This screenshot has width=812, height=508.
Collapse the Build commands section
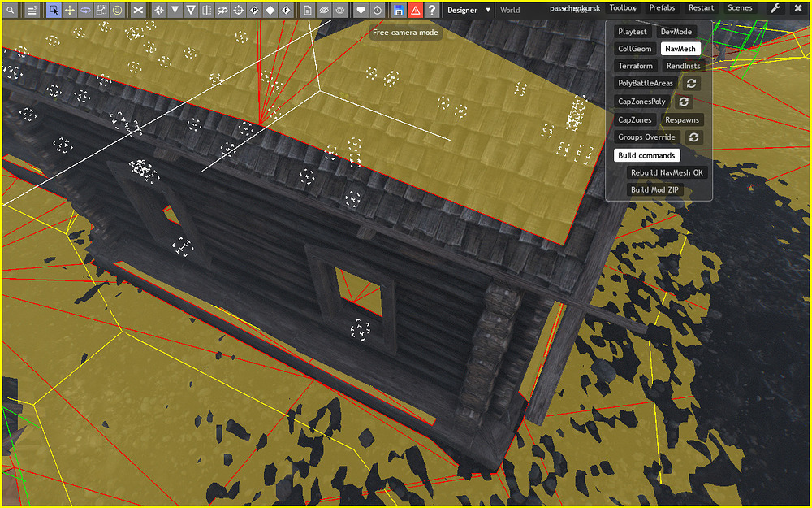[x=646, y=155]
